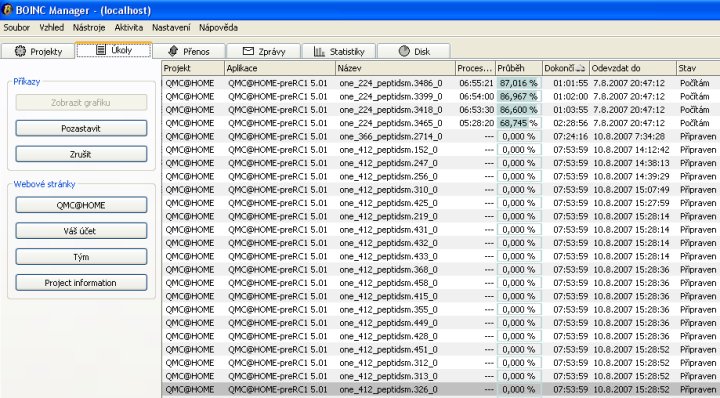Image resolution: width=720 pixels, height=398 pixels.
Task: Pause task with the Pozastavit button
Action: point(81,129)
